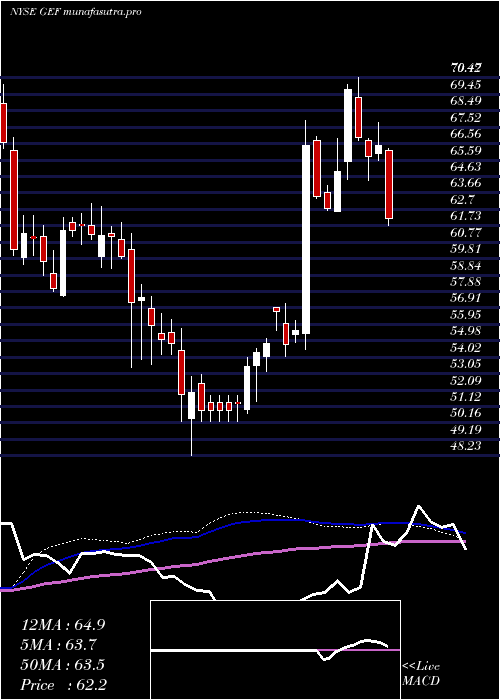Click the 50MA : 63.5 readout
The width and height of the screenshot is (500, 700).
point(63,665)
